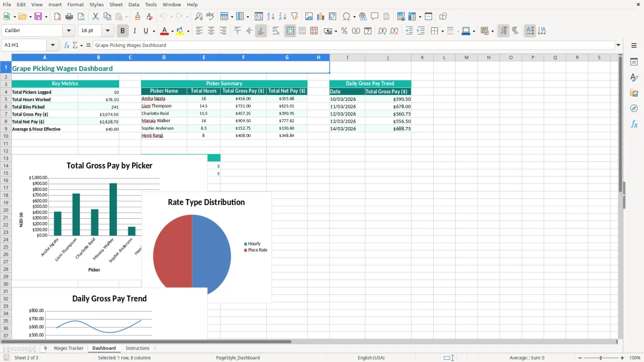Toggle Merge and Center Cells button

pyautogui.click(x=290, y=31)
